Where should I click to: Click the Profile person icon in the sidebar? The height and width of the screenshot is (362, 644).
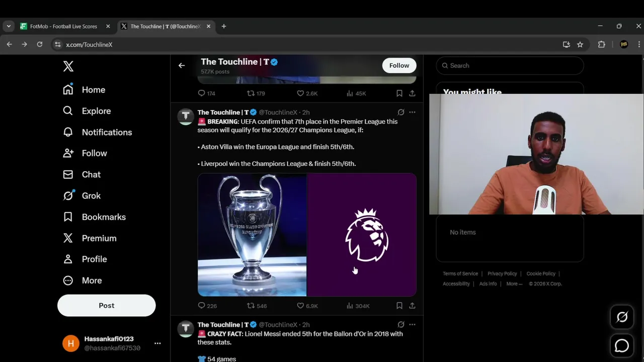[x=68, y=259]
